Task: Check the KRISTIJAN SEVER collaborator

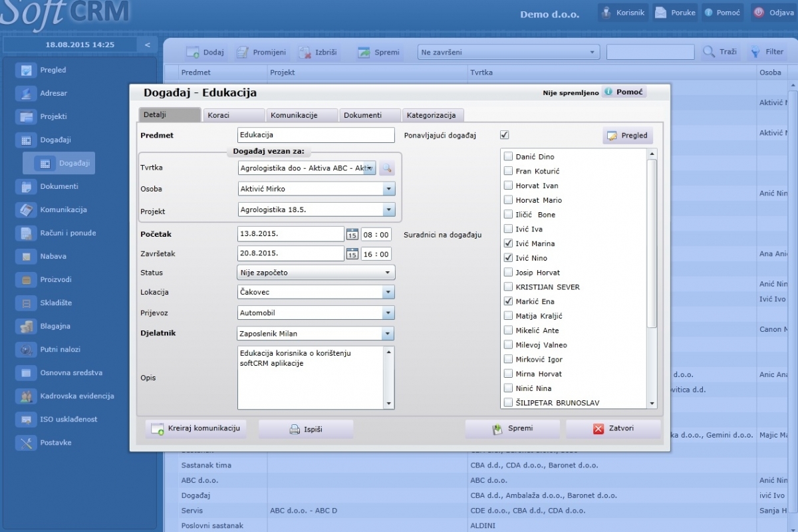Action: pos(509,287)
